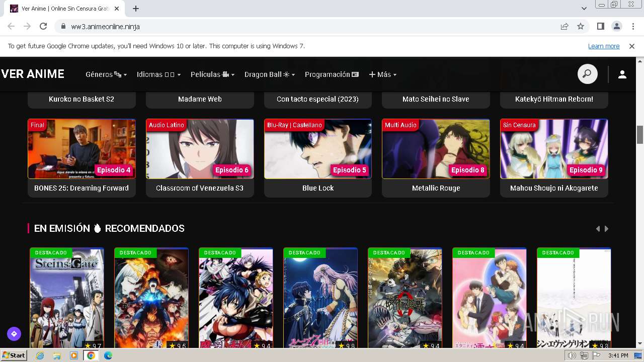This screenshot has width=644, height=362.
Task: View site information lock icon
Action: click(63, 26)
